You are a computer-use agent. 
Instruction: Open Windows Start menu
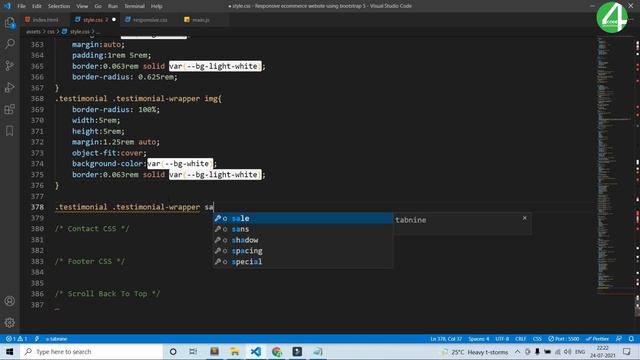pyautogui.click(x=10, y=351)
